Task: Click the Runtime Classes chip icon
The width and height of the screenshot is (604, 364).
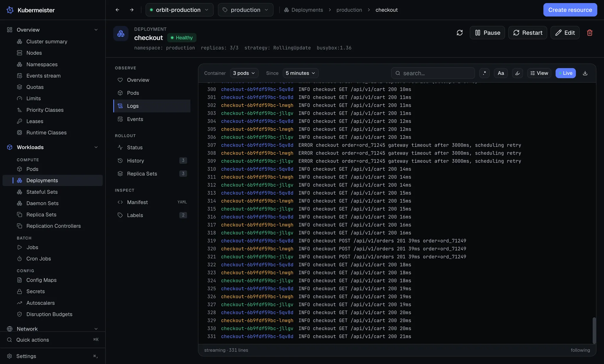Action: click(19, 133)
